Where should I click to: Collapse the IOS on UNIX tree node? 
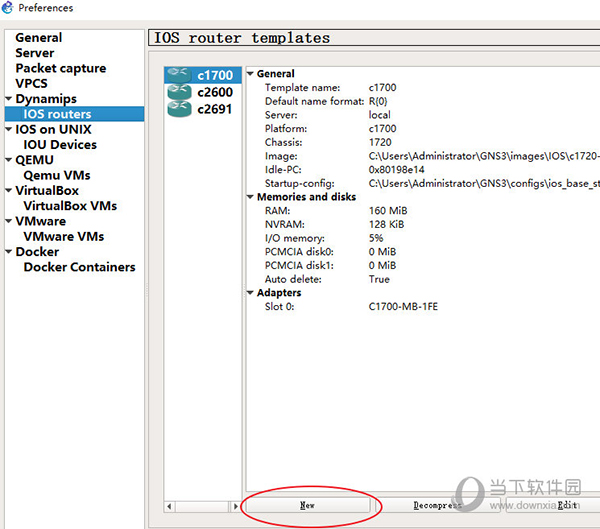click(8, 129)
